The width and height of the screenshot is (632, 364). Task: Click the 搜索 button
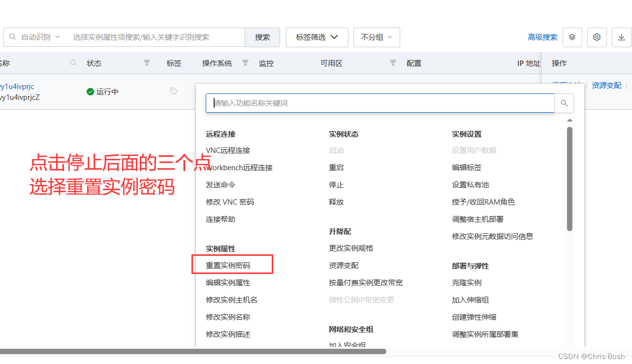click(x=262, y=37)
